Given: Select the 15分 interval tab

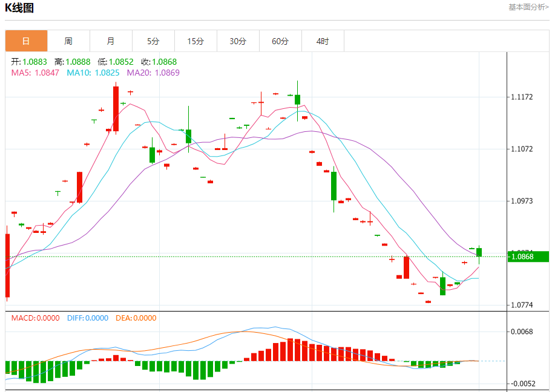Looking at the screenshot, I should click(195, 41).
